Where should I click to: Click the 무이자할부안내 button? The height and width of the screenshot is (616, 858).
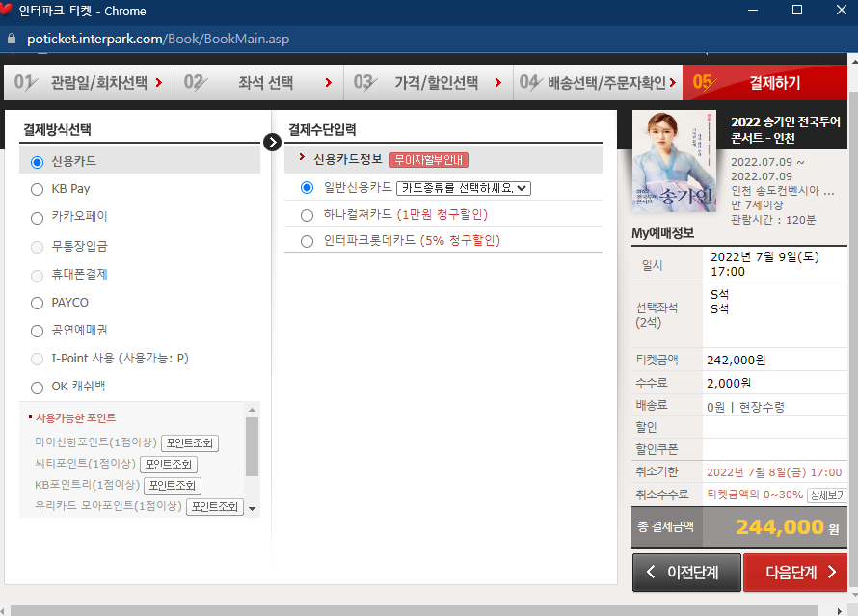coord(429,160)
